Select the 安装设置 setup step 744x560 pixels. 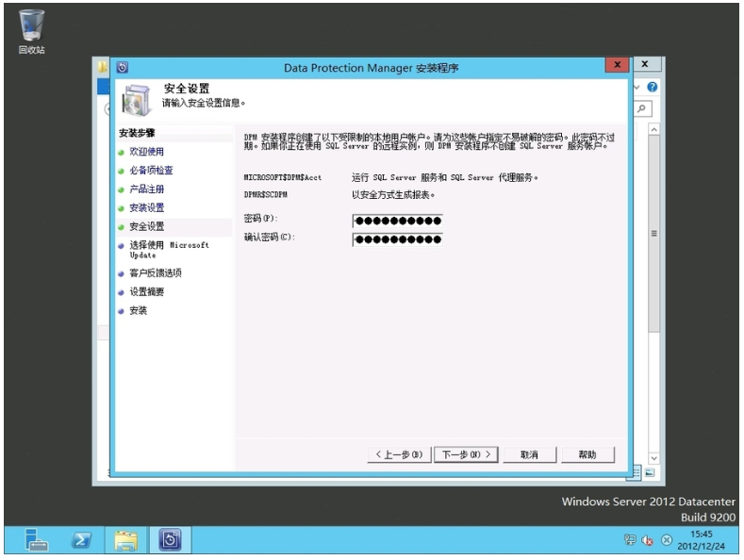(x=146, y=207)
